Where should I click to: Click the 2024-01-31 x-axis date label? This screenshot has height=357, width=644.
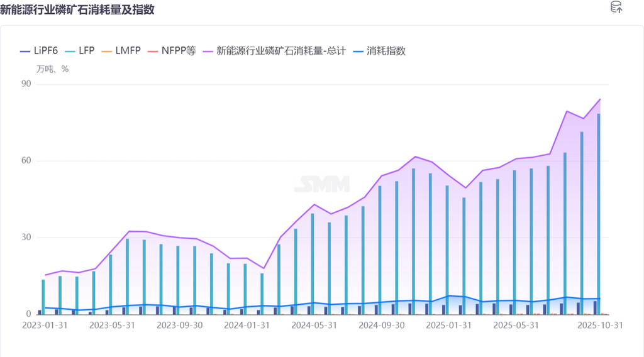247,326
